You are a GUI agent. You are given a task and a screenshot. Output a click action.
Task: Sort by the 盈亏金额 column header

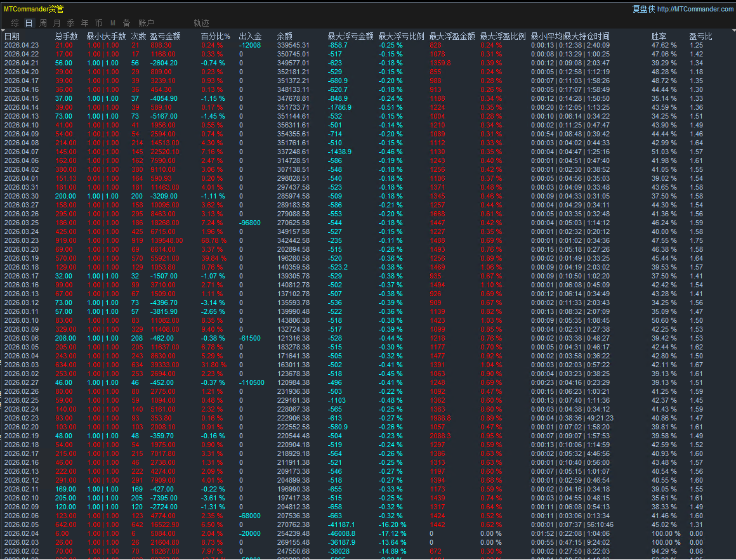[x=165, y=36]
